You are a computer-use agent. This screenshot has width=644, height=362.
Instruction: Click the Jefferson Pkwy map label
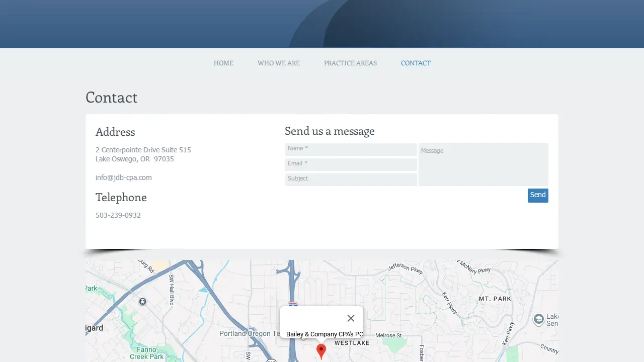coord(406,268)
